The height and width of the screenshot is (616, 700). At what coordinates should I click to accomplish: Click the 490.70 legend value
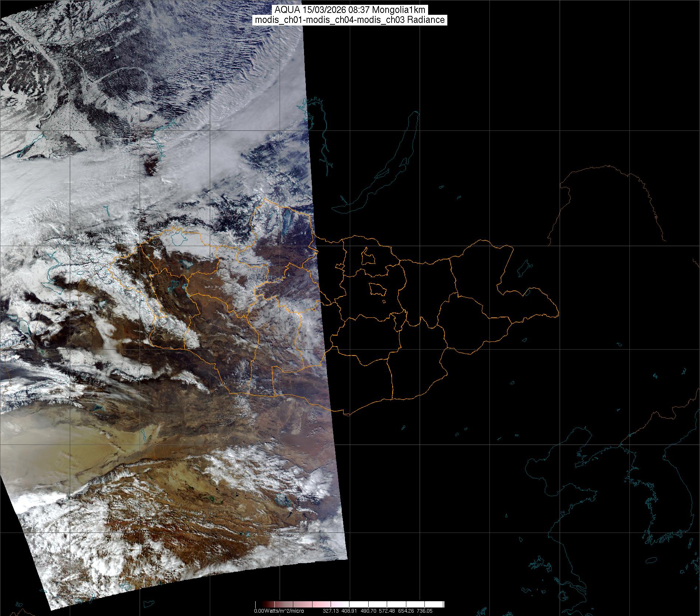pos(368,611)
